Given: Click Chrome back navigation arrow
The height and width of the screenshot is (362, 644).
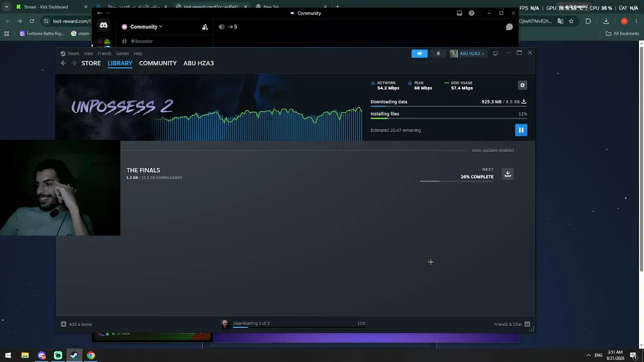Looking at the screenshot, I should (8, 21).
